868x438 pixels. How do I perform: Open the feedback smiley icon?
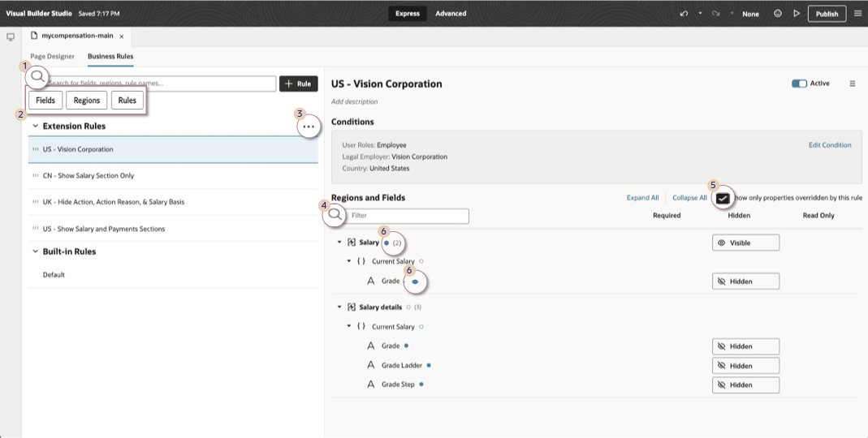point(778,14)
